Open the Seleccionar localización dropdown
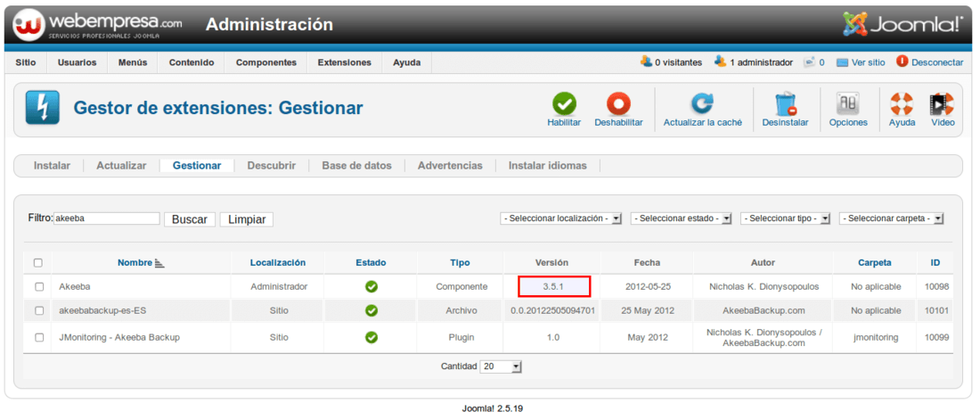This screenshot has height=420, width=980. click(x=561, y=218)
